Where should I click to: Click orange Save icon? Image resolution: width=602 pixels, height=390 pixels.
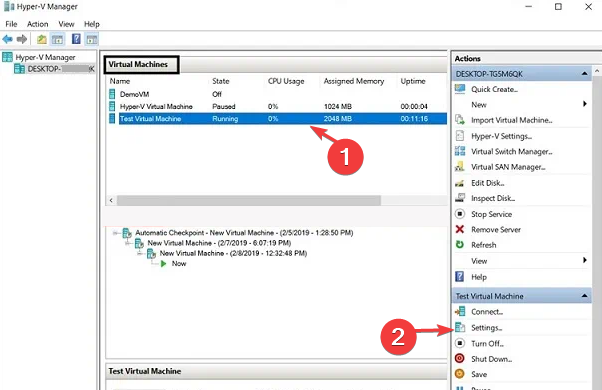pos(460,374)
